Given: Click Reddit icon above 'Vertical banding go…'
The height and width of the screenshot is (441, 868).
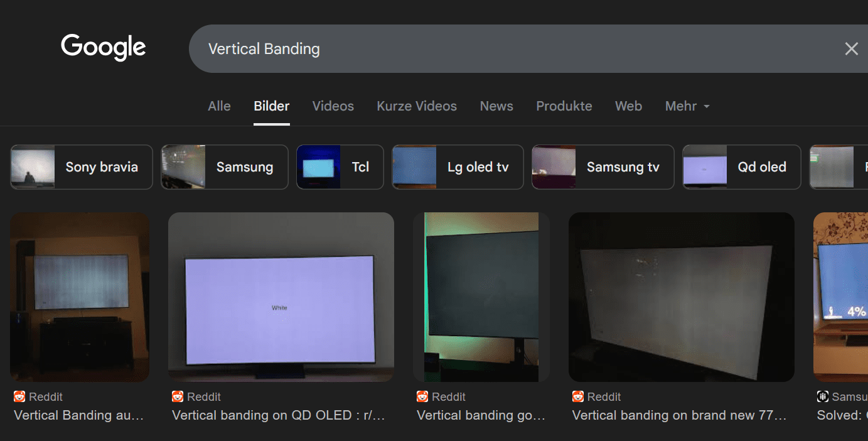Looking at the screenshot, I should click(422, 397).
